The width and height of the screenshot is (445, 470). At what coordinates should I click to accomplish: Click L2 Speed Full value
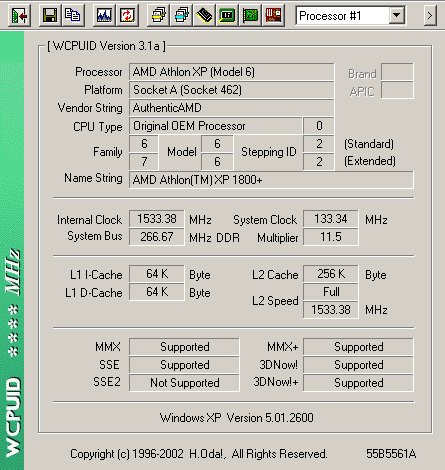point(331,292)
